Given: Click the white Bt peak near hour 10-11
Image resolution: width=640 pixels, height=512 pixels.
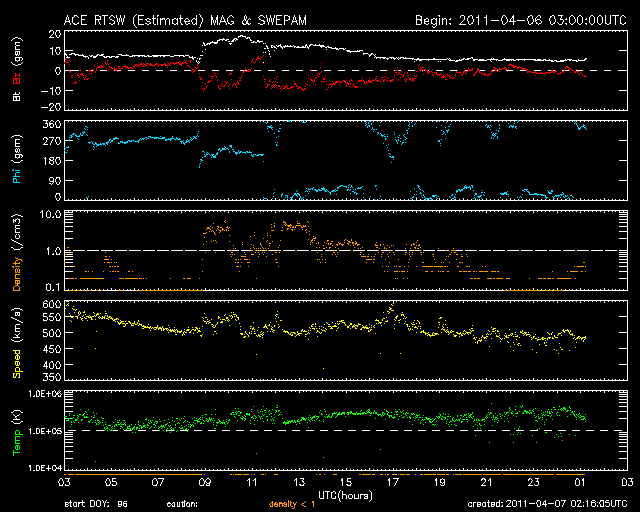Looking at the screenshot, I should 241,37.
